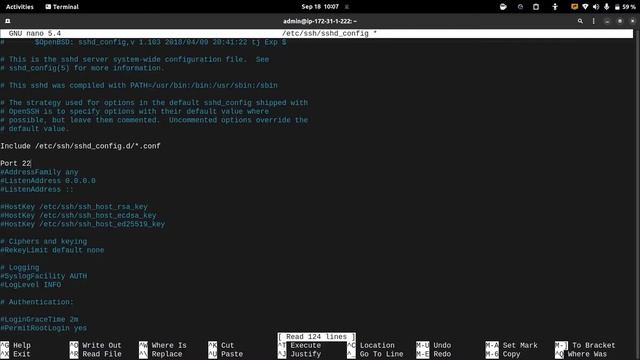
Task: Open the Activities overview
Action: (x=20, y=7)
